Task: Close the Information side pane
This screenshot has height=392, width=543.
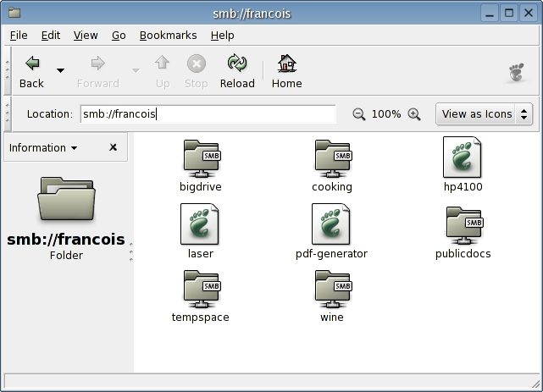Action: 113,147
